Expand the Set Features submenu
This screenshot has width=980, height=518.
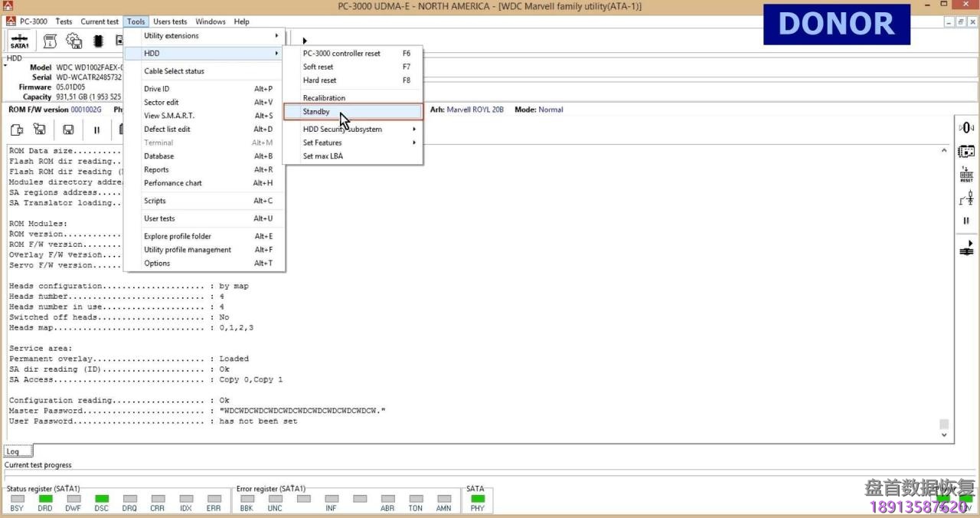tap(352, 143)
